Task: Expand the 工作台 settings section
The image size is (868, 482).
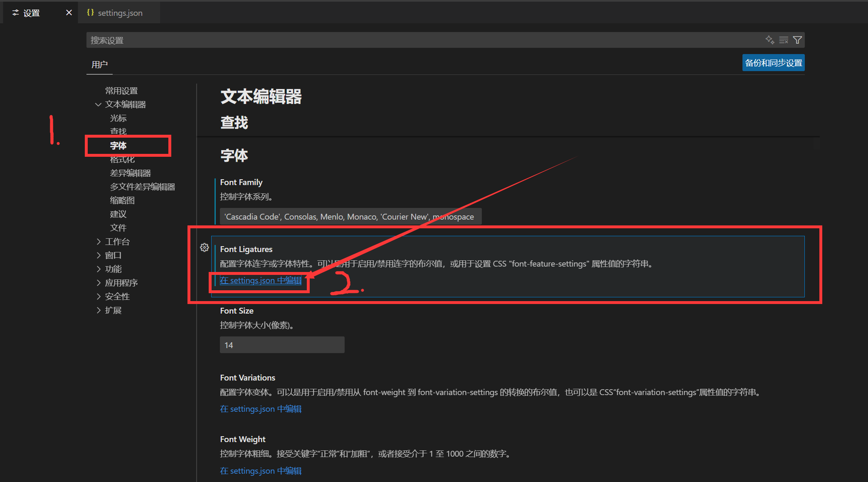Action: coord(98,241)
